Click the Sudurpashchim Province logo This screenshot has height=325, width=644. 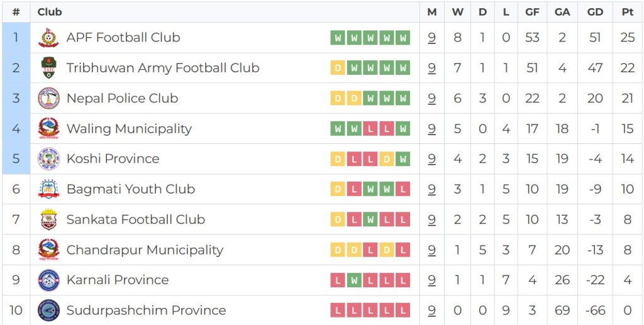coord(48,310)
